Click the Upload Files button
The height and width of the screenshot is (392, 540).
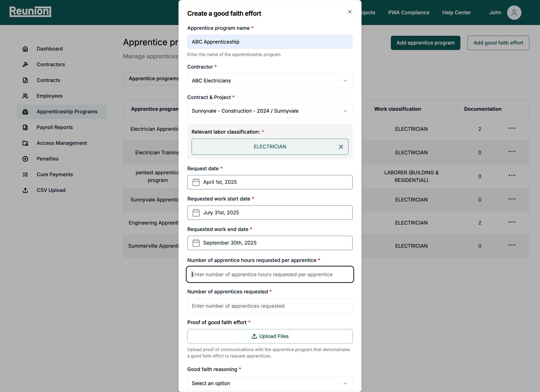(270, 336)
